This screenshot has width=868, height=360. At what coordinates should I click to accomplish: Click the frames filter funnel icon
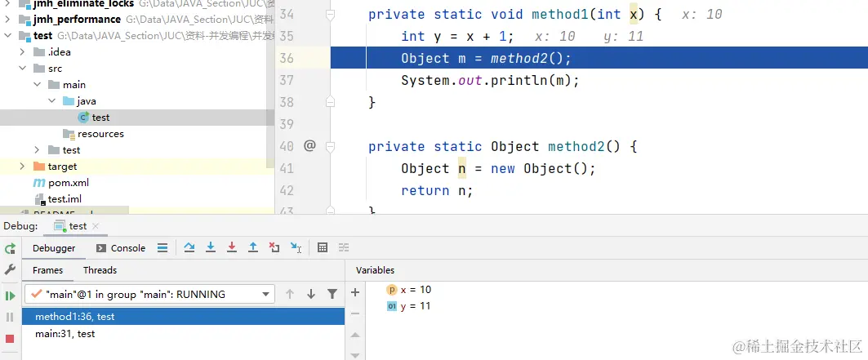[332, 294]
